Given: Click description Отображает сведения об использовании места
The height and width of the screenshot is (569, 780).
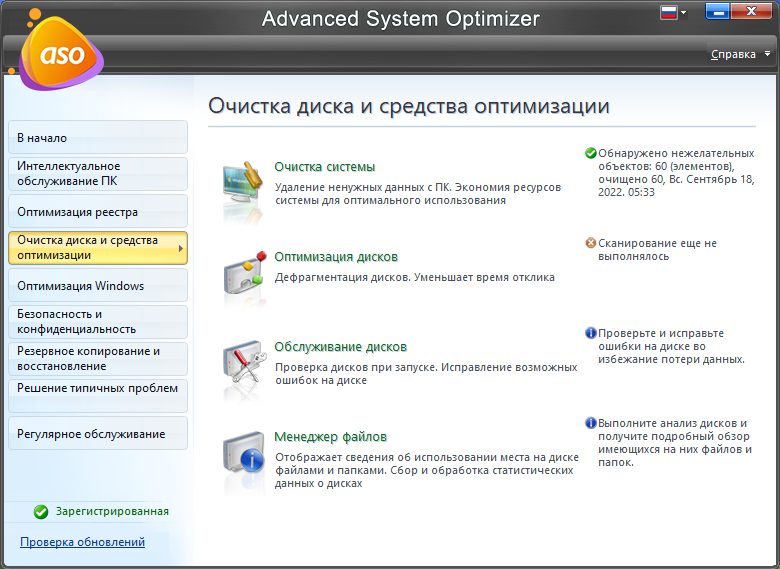Looking at the screenshot, I should (x=427, y=470).
